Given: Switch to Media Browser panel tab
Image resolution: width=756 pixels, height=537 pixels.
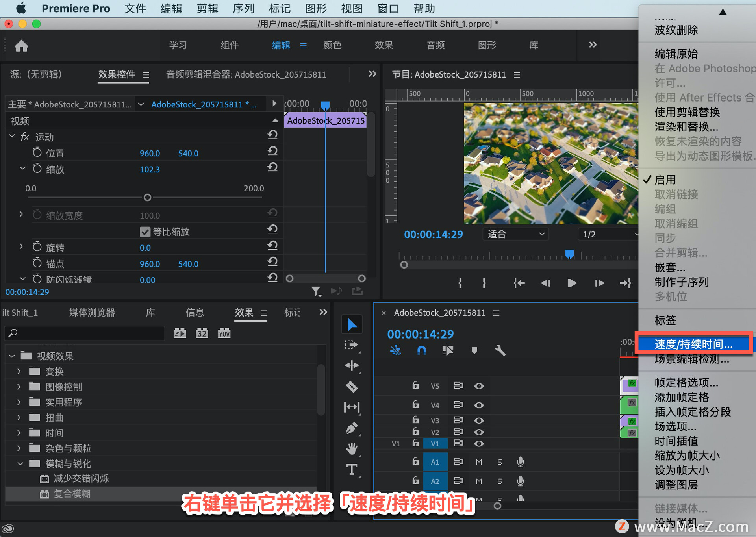Looking at the screenshot, I should click(x=92, y=313).
